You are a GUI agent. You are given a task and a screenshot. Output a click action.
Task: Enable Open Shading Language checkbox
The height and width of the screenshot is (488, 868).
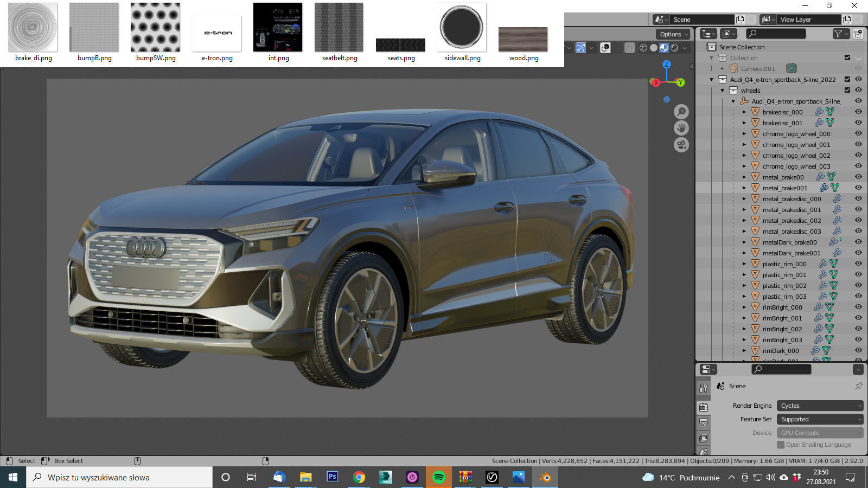click(781, 445)
